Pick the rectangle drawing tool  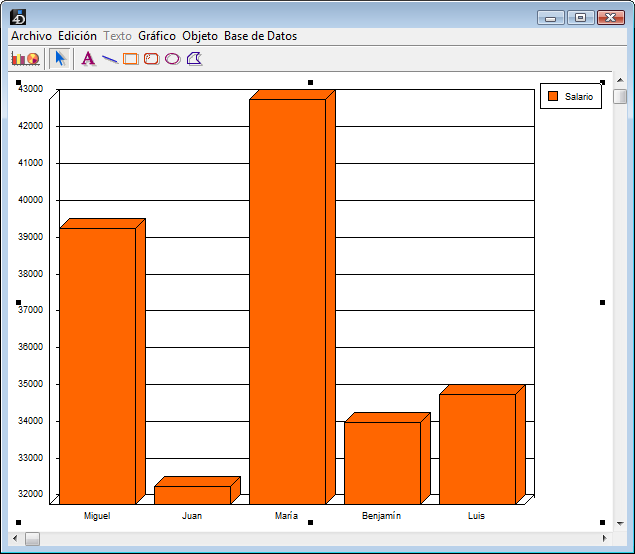pyautogui.click(x=130, y=59)
